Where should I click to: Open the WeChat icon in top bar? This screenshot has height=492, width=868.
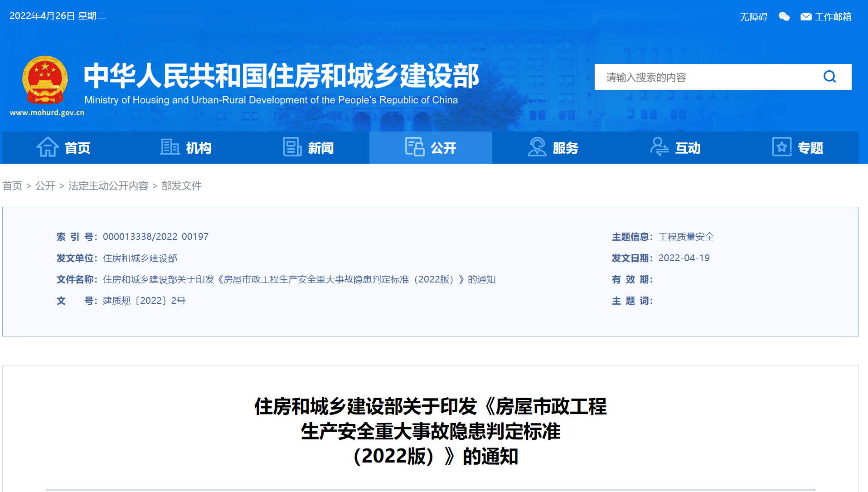click(x=784, y=17)
